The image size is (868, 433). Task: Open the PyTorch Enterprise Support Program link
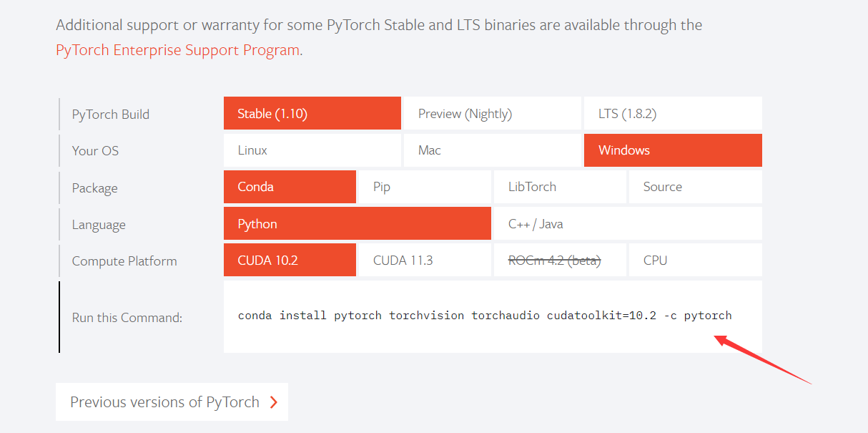(177, 50)
